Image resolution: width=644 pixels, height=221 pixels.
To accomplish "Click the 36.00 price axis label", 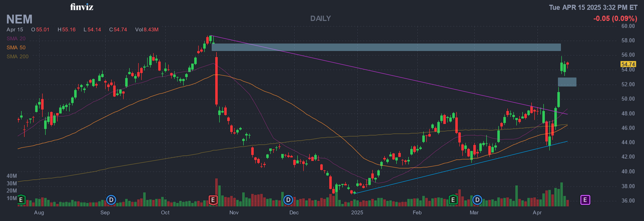I will coord(628,201).
